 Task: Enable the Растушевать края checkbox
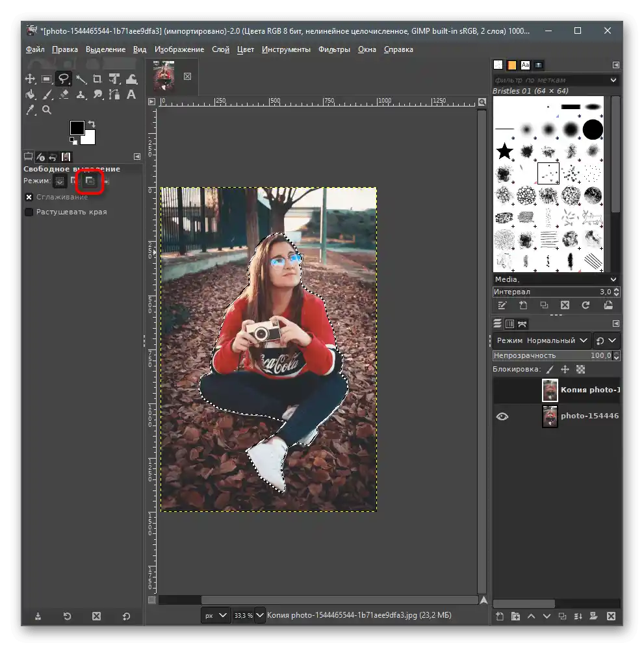point(29,212)
